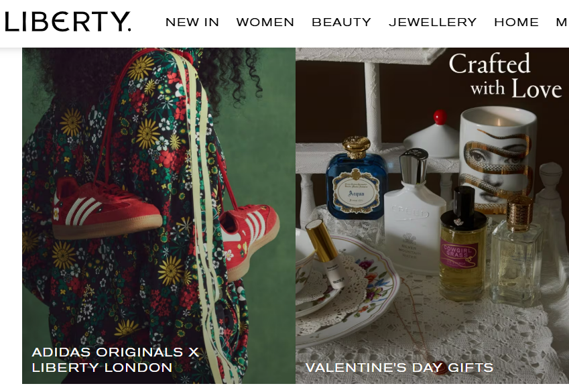Open the Home menu
Image resolution: width=569 pixels, height=392 pixels.
click(x=516, y=23)
